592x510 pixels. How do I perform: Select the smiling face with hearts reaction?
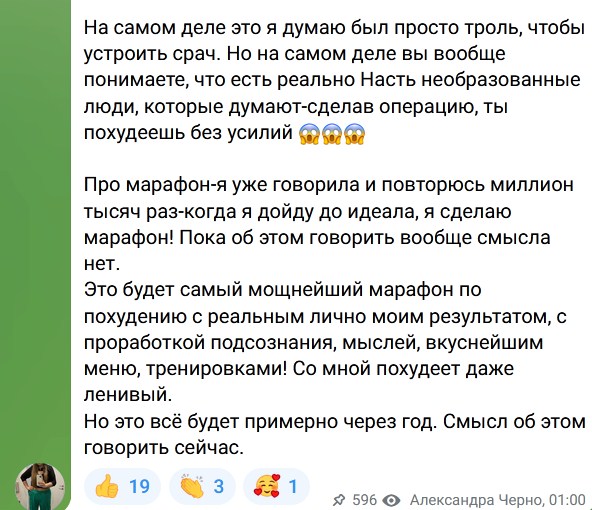tap(276, 486)
